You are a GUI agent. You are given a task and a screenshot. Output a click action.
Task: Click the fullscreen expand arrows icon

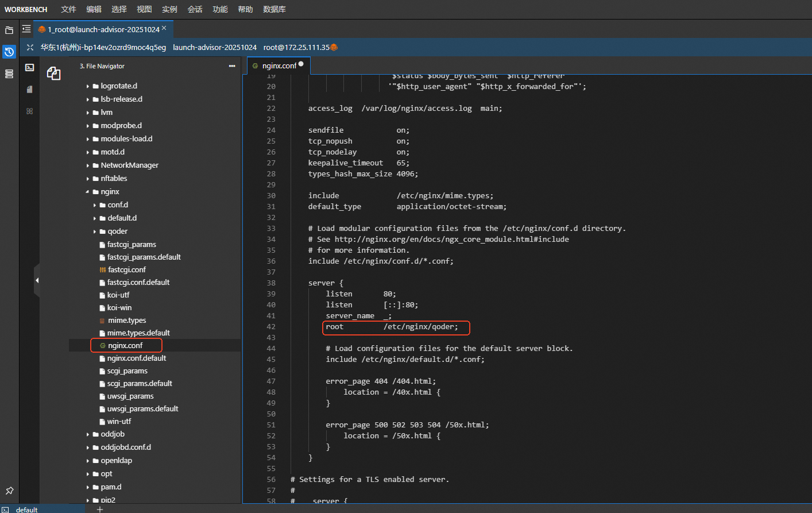tap(30, 47)
